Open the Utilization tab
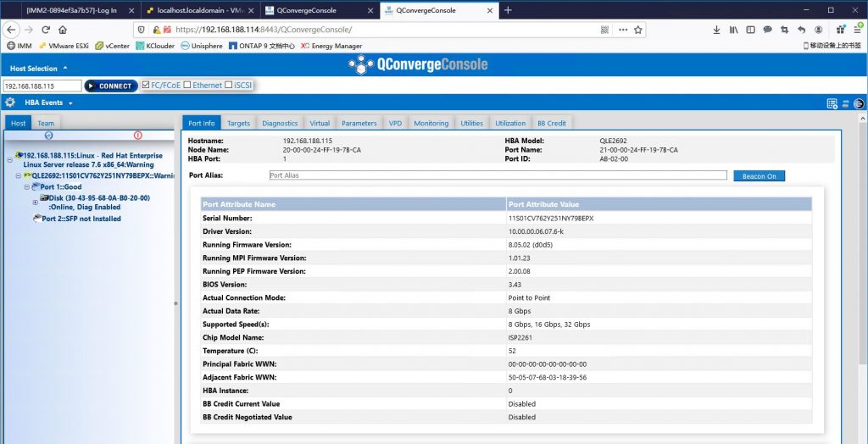The image size is (868, 444). click(510, 123)
